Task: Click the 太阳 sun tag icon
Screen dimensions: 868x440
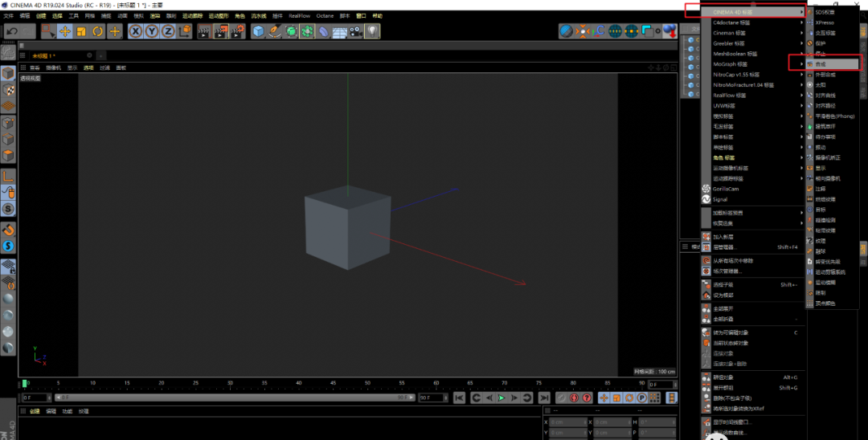Action: point(810,85)
